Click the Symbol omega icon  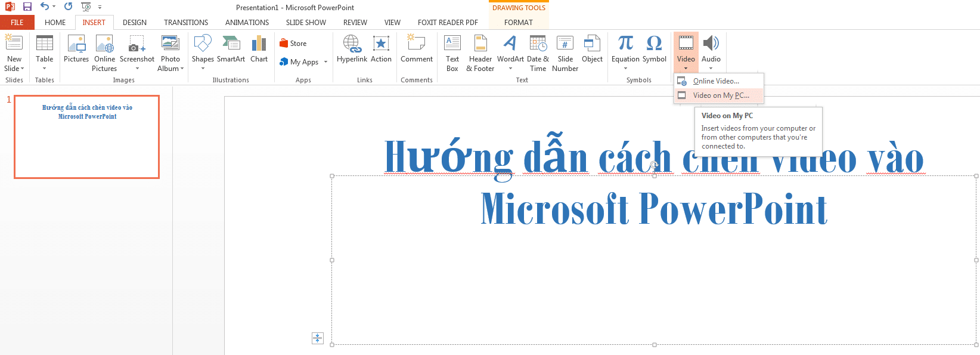[654, 44]
